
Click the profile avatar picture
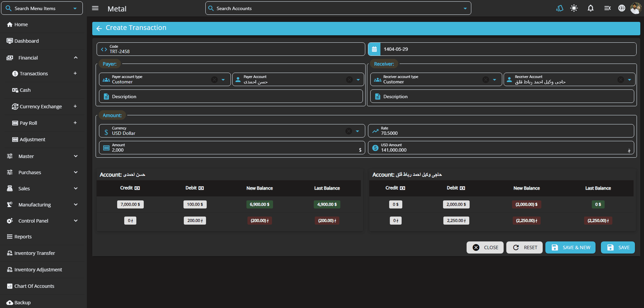pos(636,8)
